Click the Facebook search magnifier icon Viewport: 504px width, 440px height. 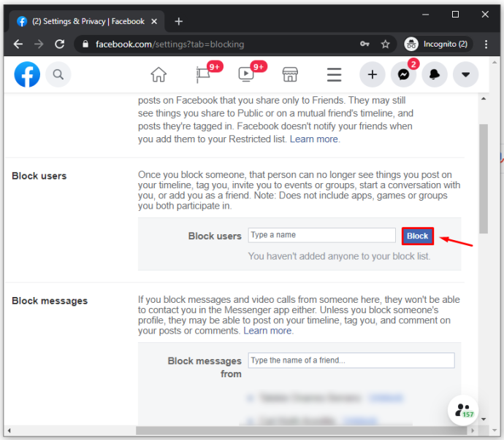tap(58, 74)
